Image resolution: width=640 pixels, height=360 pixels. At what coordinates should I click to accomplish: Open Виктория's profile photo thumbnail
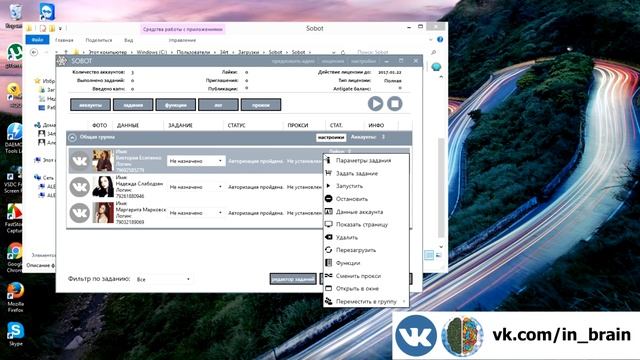(103, 160)
